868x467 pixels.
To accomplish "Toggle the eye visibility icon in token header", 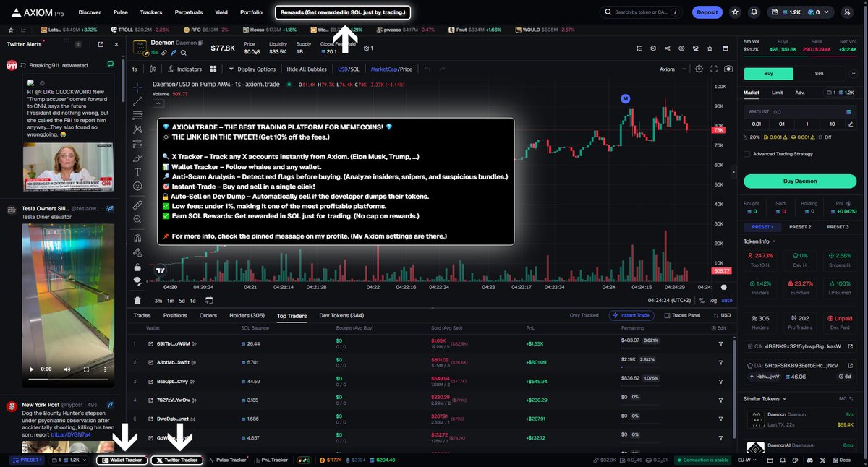I will [x=681, y=48].
